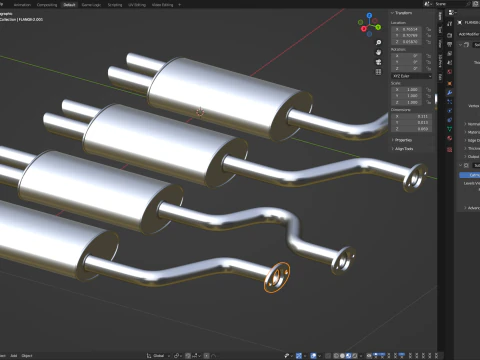Screen dimensions: 480x360
Task: Open the Modifiers wrench tab icon
Action: coord(450,93)
